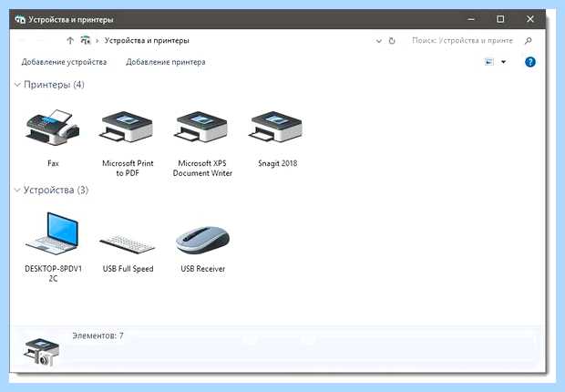
Task: Click the details pane printer camera icon
Action: coord(42,352)
